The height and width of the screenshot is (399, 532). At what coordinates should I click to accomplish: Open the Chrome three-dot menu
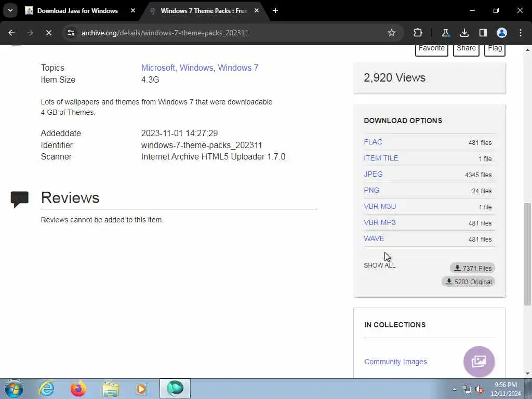point(521,33)
